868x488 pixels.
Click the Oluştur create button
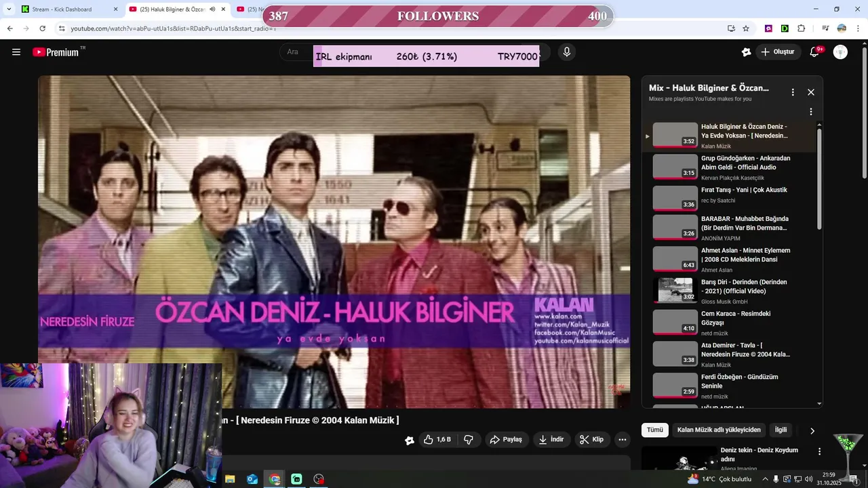pos(778,52)
